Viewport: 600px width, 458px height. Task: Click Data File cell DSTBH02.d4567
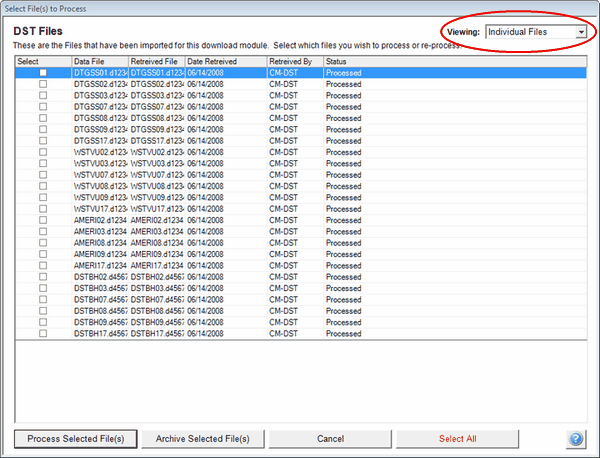[100, 277]
